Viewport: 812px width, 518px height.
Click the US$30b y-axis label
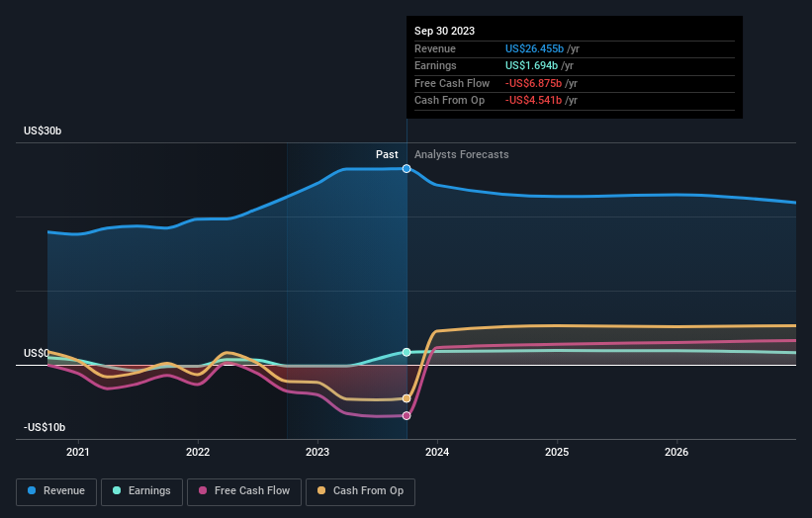pos(43,130)
